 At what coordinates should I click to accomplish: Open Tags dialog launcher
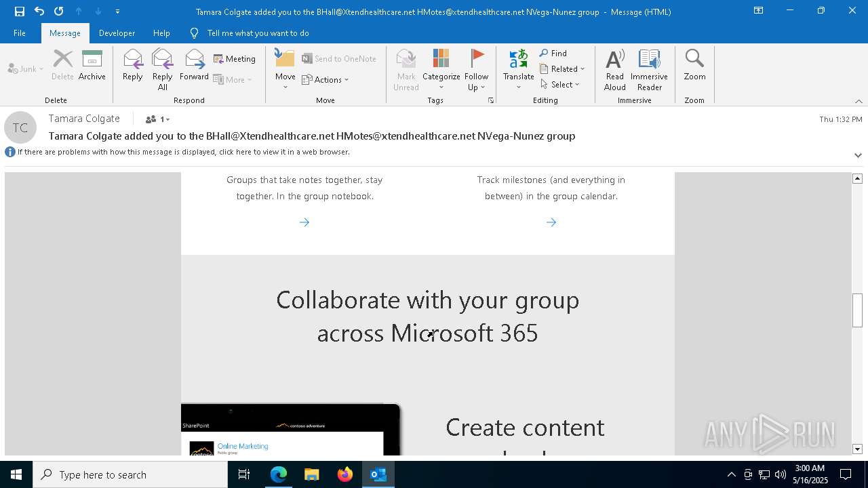pos(490,100)
